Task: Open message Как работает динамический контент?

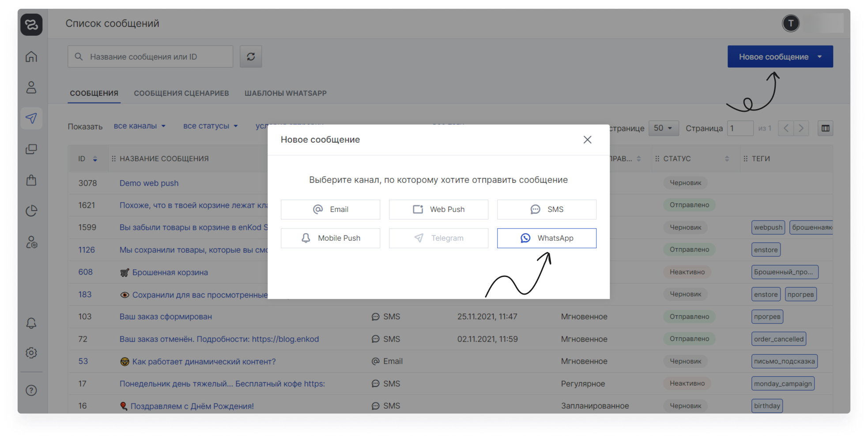Action: (x=204, y=362)
